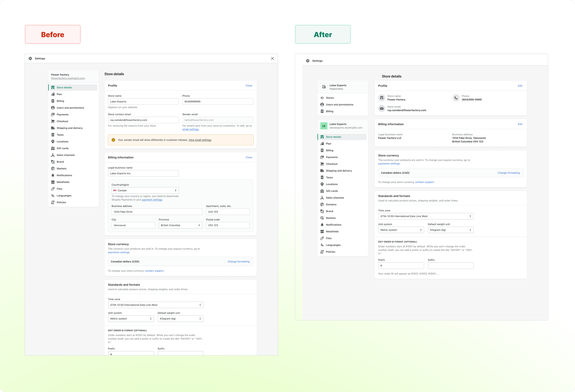Click the warning icon in sender email banner
This screenshot has width=575, height=392.
[x=113, y=140]
